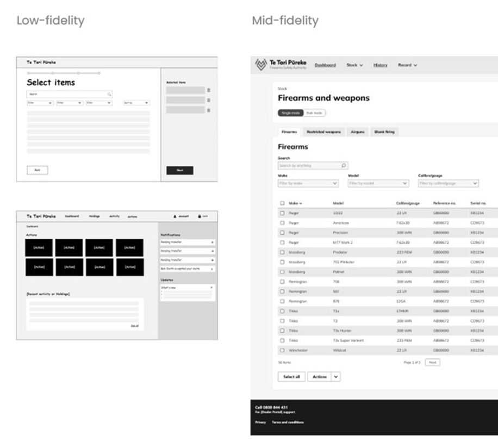Click Dashboard in the low-fidelity dashboard nav
The image size is (498, 448).
(x=72, y=216)
